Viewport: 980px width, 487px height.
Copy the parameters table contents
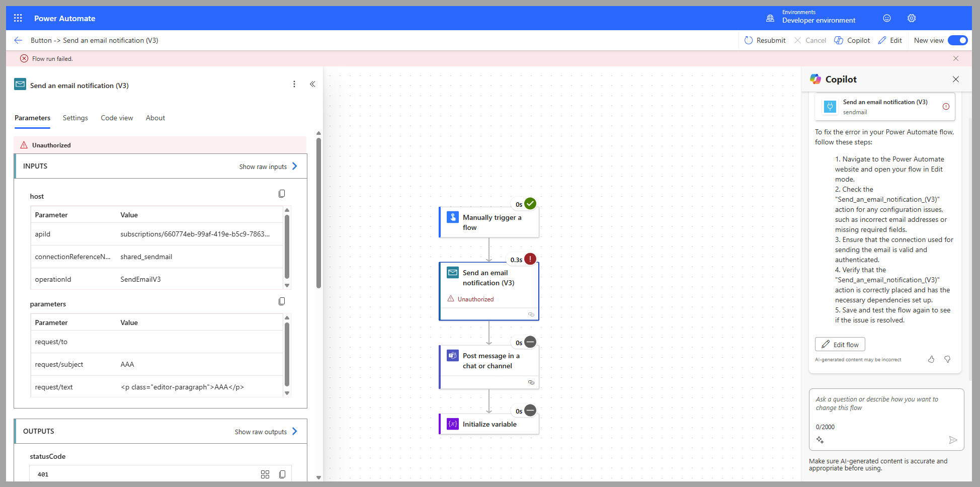click(282, 301)
